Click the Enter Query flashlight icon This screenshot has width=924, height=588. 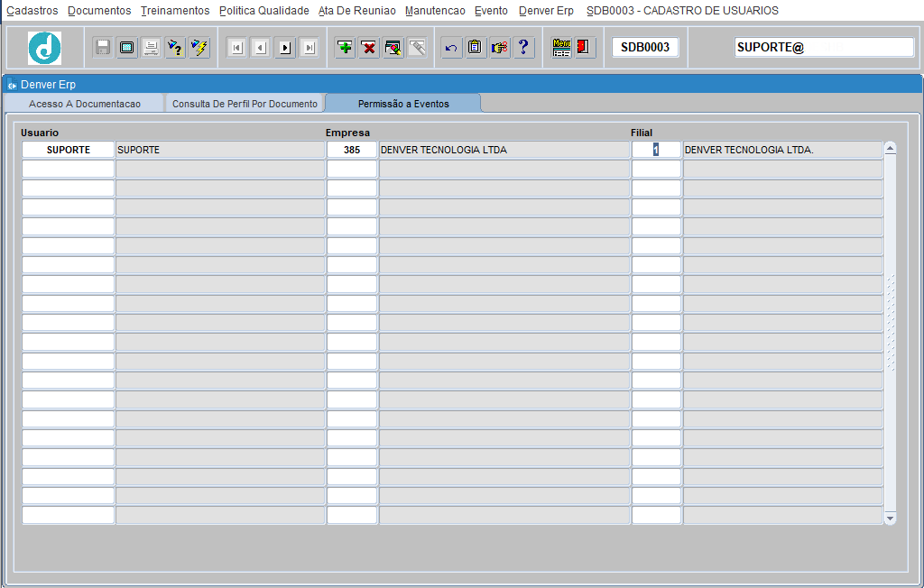pyautogui.click(x=175, y=48)
